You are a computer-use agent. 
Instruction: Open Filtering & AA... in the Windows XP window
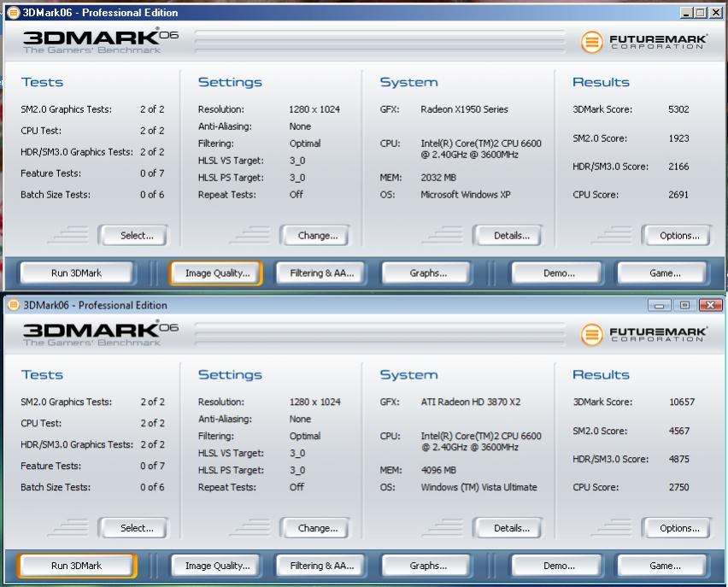click(x=320, y=273)
